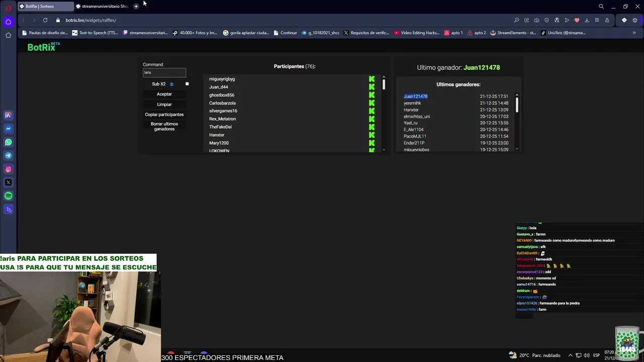The image size is (644, 362).
Task: Open Text-to-Speech bookmark
Action: point(95,33)
